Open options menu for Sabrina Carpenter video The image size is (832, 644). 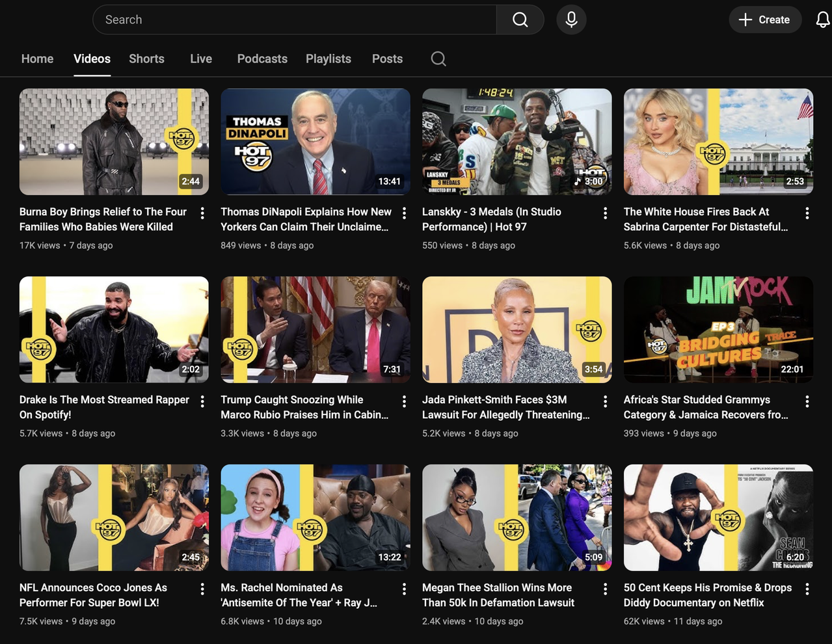point(807,213)
